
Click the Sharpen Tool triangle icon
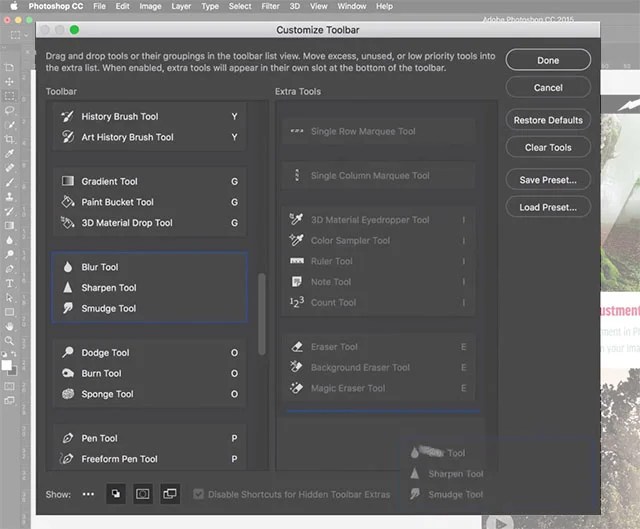[x=68, y=287]
